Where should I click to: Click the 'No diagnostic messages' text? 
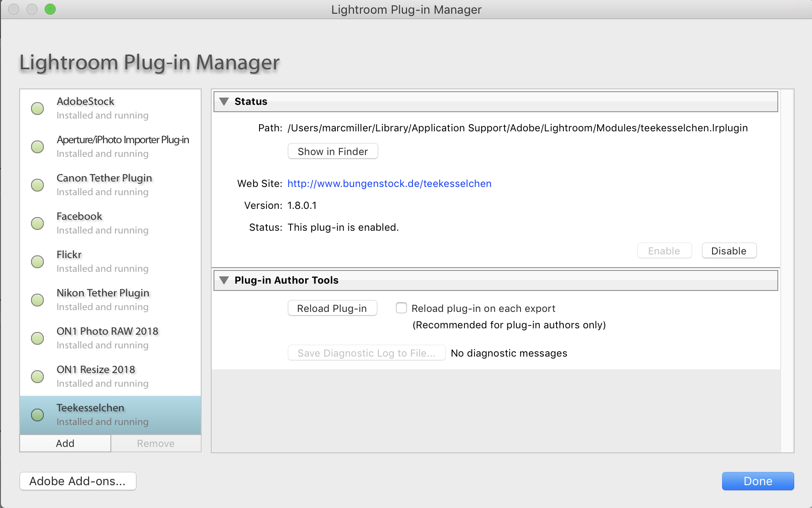pos(509,353)
